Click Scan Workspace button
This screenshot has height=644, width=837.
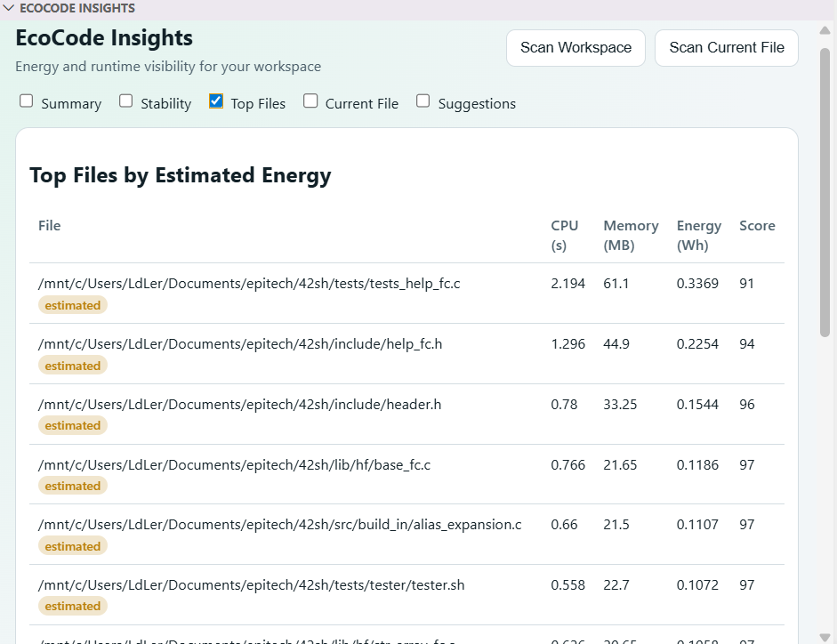tap(575, 48)
